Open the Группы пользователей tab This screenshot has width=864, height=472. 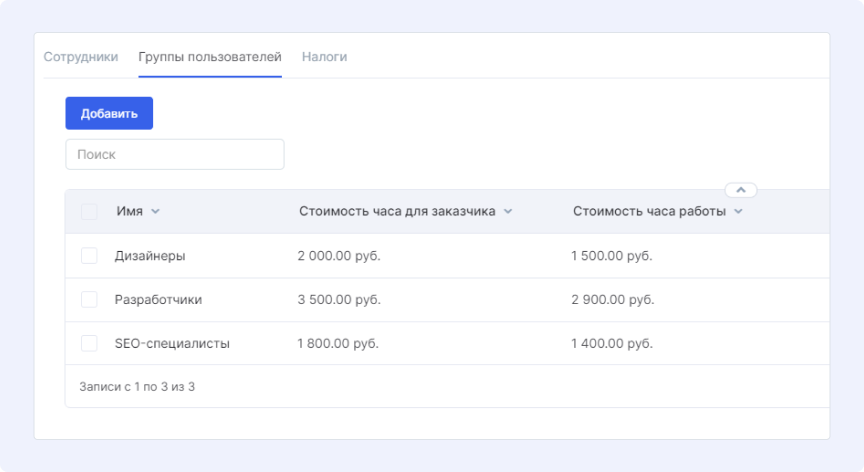pyautogui.click(x=210, y=57)
